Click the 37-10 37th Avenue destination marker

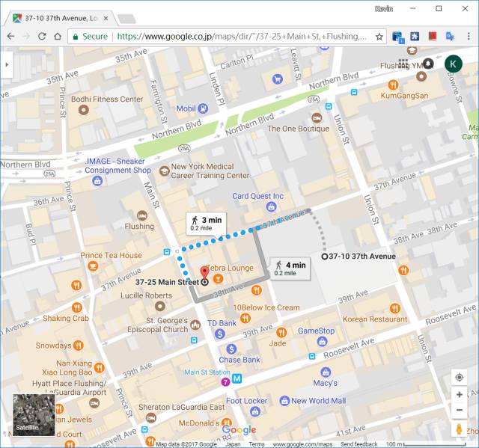[325, 257]
